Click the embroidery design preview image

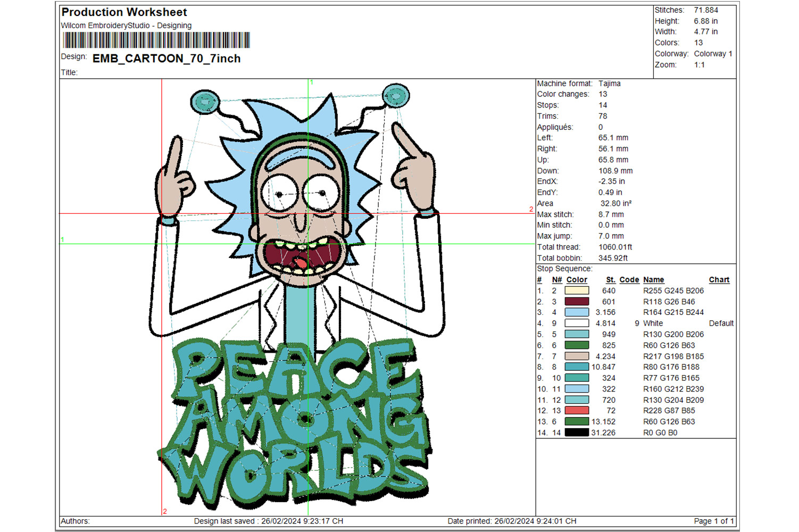pos(297,297)
